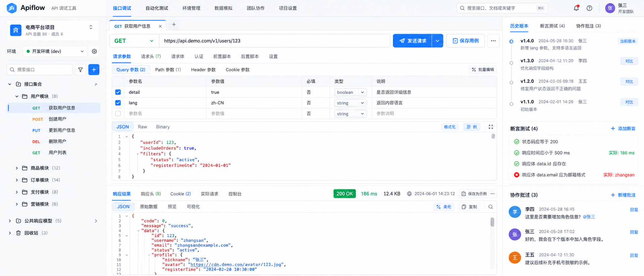
Task: Click 回复 on 李四's comment
Action: [x=634, y=209]
